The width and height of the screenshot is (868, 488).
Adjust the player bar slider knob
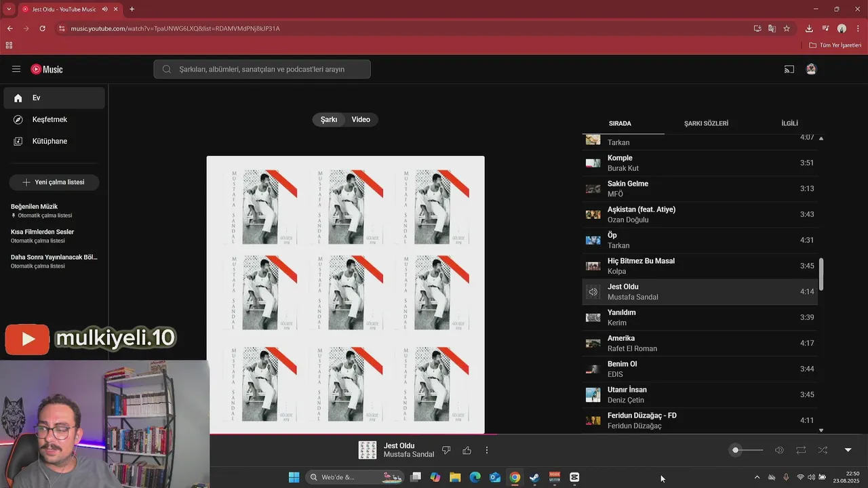pos(735,450)
